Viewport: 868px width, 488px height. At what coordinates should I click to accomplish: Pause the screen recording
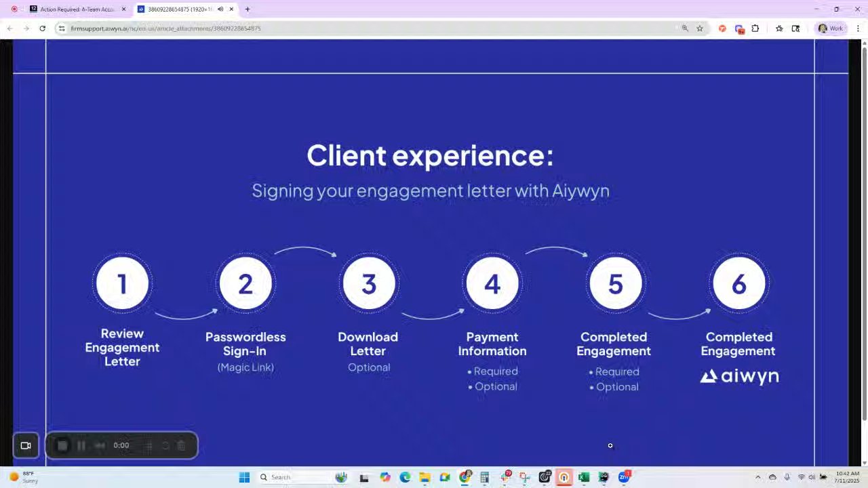tap(81, 445)
